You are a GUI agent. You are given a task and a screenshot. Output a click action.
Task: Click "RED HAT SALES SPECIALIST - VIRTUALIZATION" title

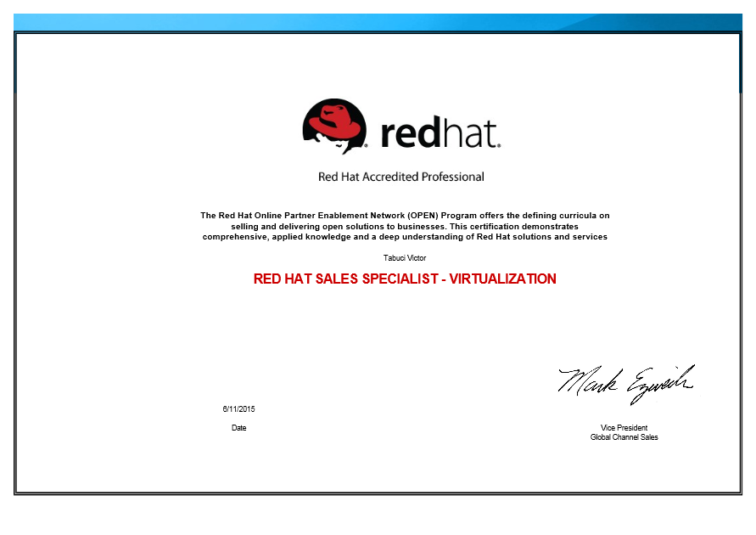point(405,279)
